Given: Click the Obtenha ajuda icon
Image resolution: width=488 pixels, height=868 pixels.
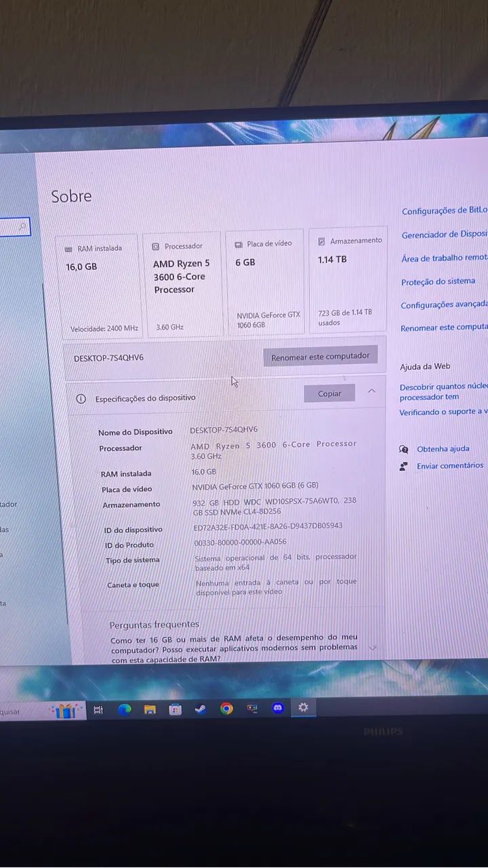Looking at the screenshot, I should point(404,449).
